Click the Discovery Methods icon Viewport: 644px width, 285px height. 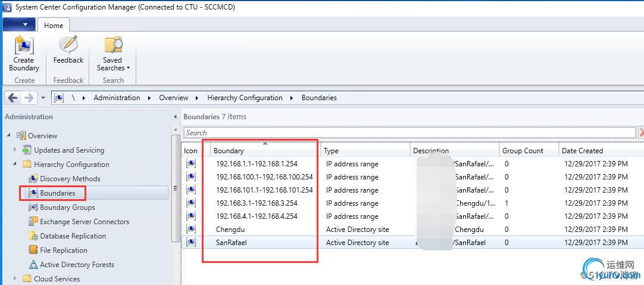33,178
